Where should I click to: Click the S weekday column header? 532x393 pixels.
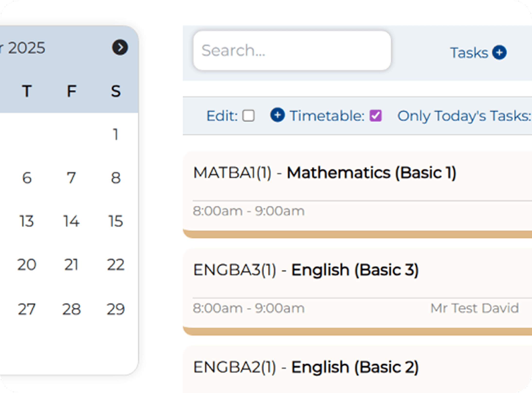click(116, 91)
